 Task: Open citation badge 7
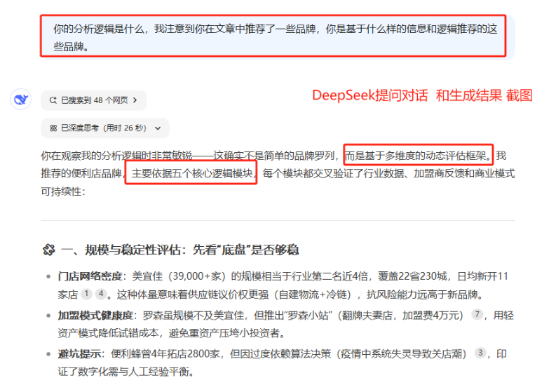pos(477,316)
